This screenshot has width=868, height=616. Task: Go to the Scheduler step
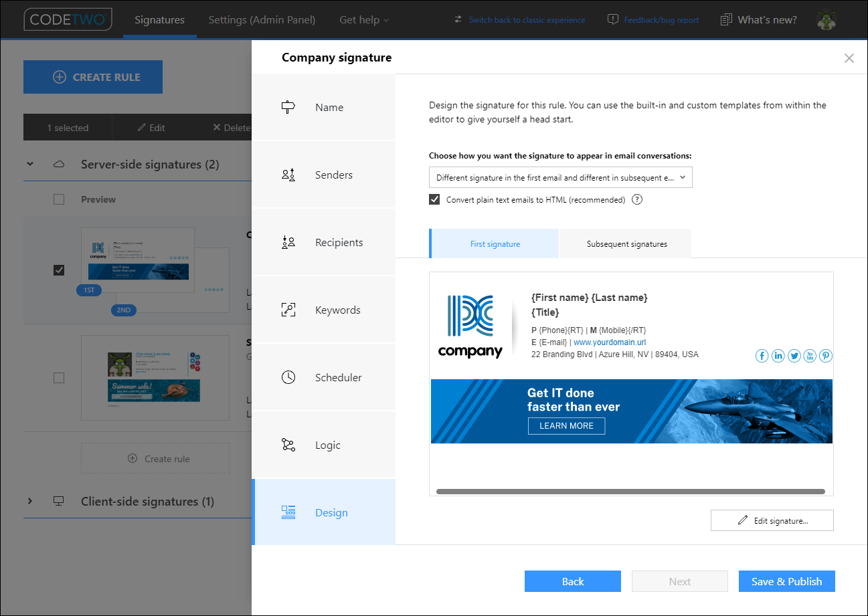pos(323,377)
